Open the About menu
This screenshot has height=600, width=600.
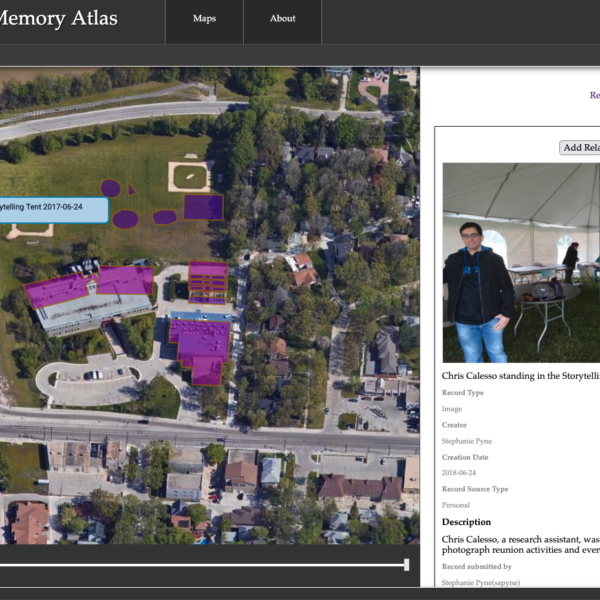point(282,18)
